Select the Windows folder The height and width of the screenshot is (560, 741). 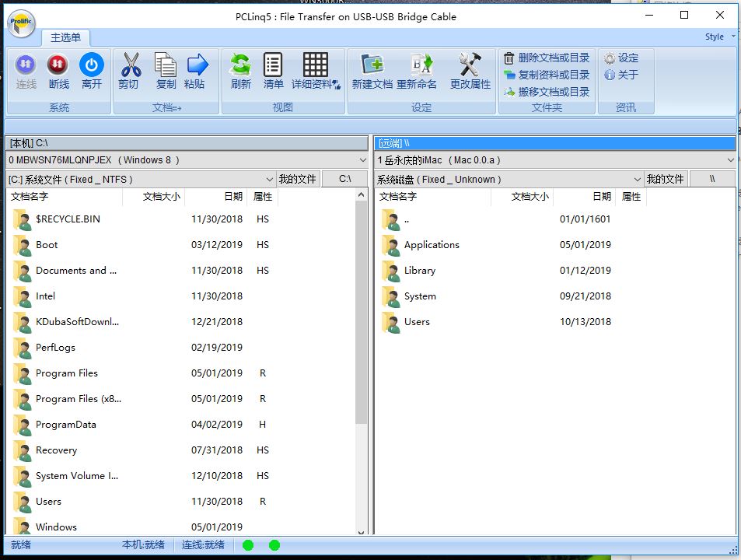[56, 527]
